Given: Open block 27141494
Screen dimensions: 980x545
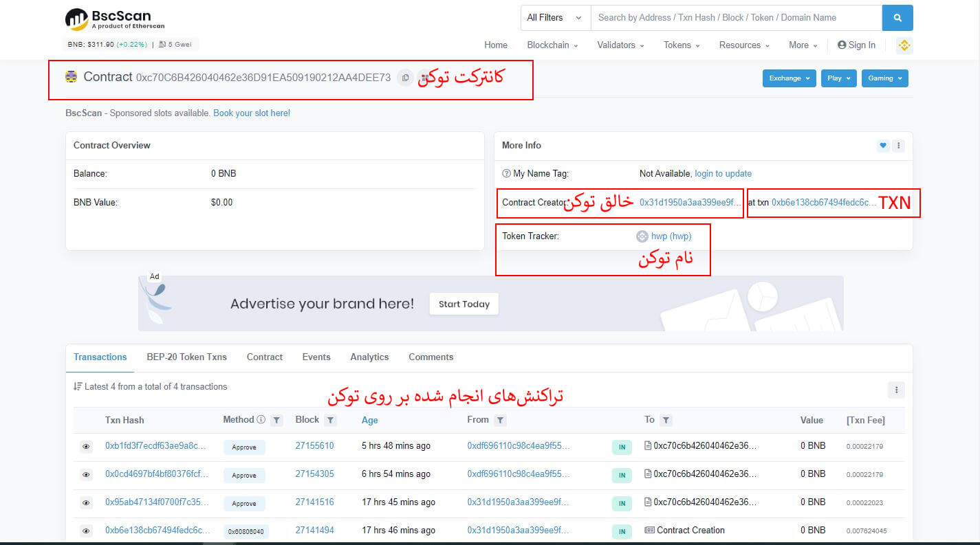Looking at the screenshot, I should [314, 531].
